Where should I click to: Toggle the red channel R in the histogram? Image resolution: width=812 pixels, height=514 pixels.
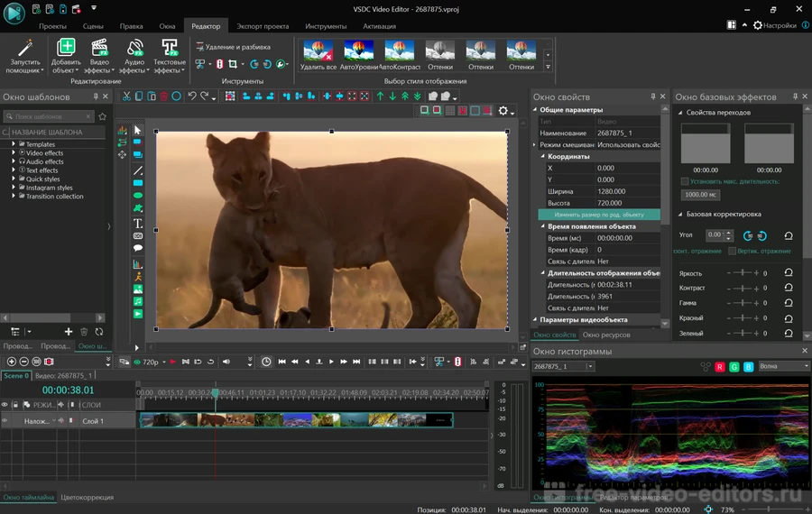[720, 367]
